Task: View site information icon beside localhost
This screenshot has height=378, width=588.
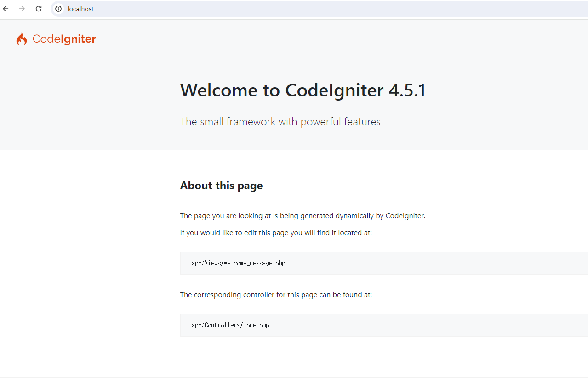Action: click(x=58, y=9)
